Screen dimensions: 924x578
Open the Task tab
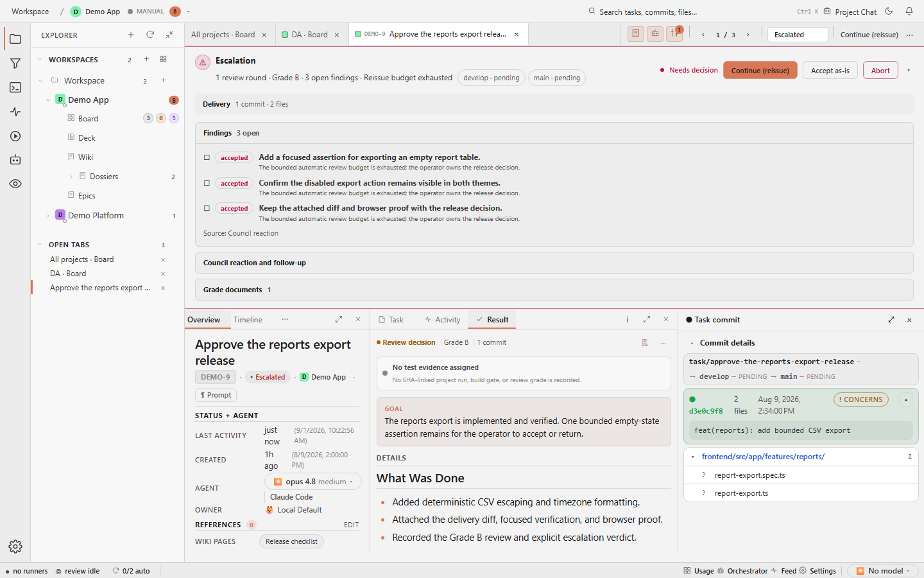[391, 319]
